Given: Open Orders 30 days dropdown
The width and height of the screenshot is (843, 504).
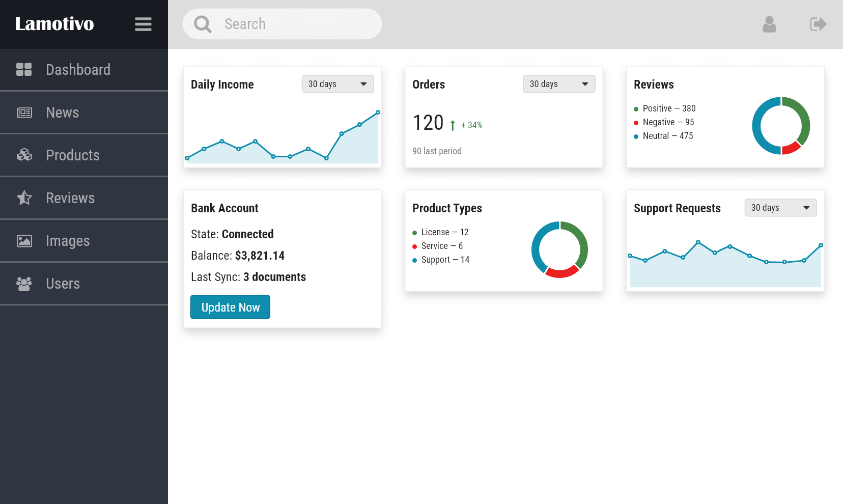Looking at the screenshot, I should coord(559,84).
